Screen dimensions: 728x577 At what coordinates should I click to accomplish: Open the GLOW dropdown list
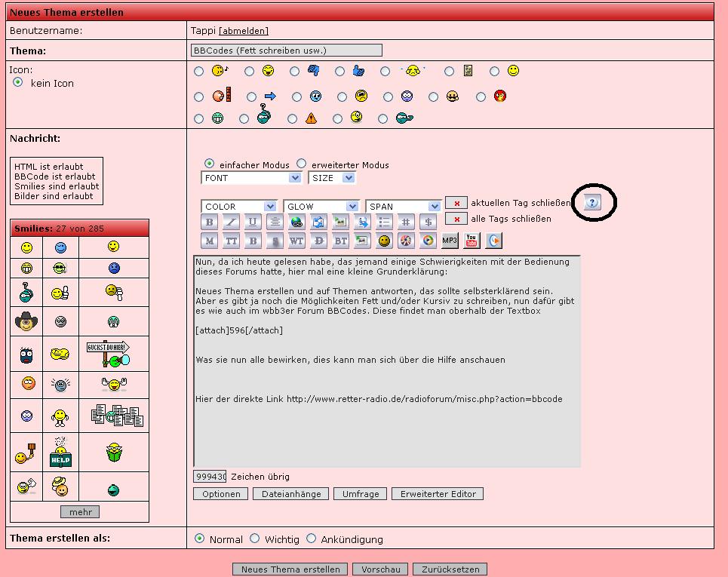coord(321,207)
